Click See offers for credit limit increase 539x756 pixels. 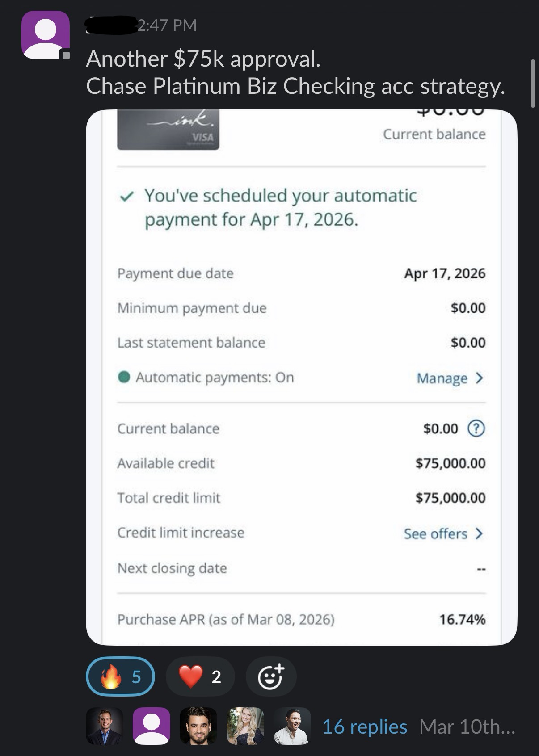(436, 533)
